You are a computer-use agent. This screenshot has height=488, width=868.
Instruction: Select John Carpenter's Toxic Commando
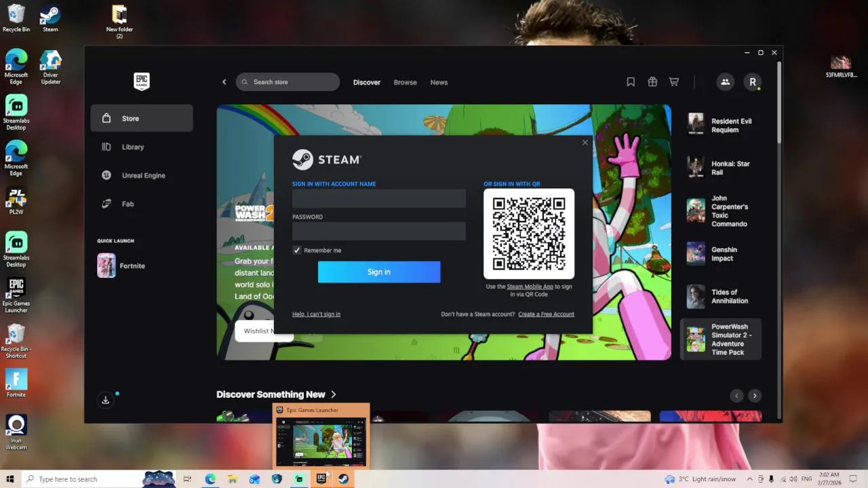[721, 211]
